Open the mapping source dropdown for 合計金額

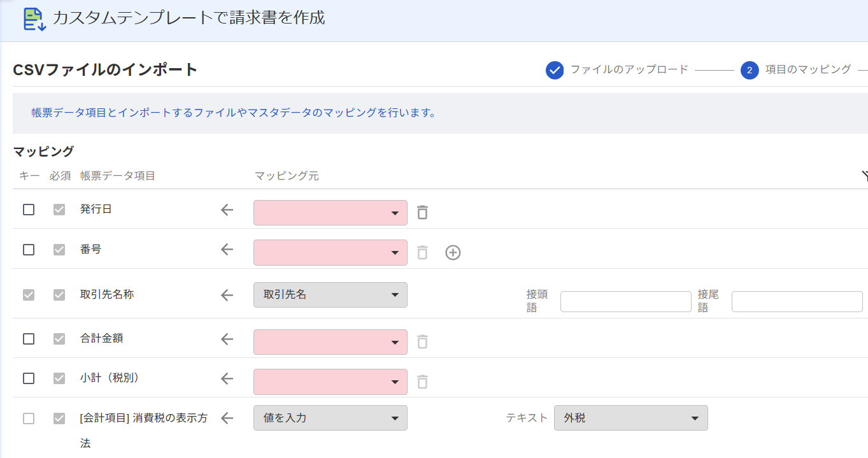[331, 342]
